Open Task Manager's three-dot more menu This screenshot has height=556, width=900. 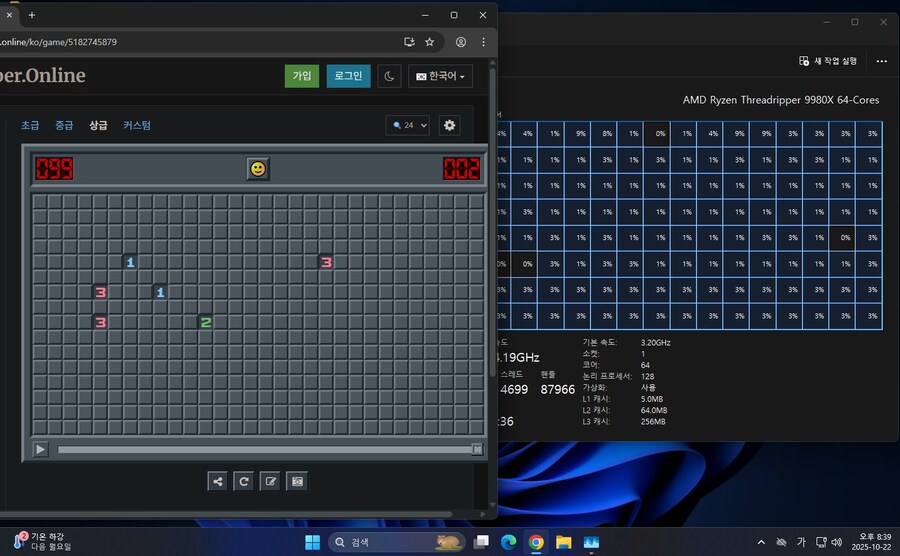click(881, 61)
